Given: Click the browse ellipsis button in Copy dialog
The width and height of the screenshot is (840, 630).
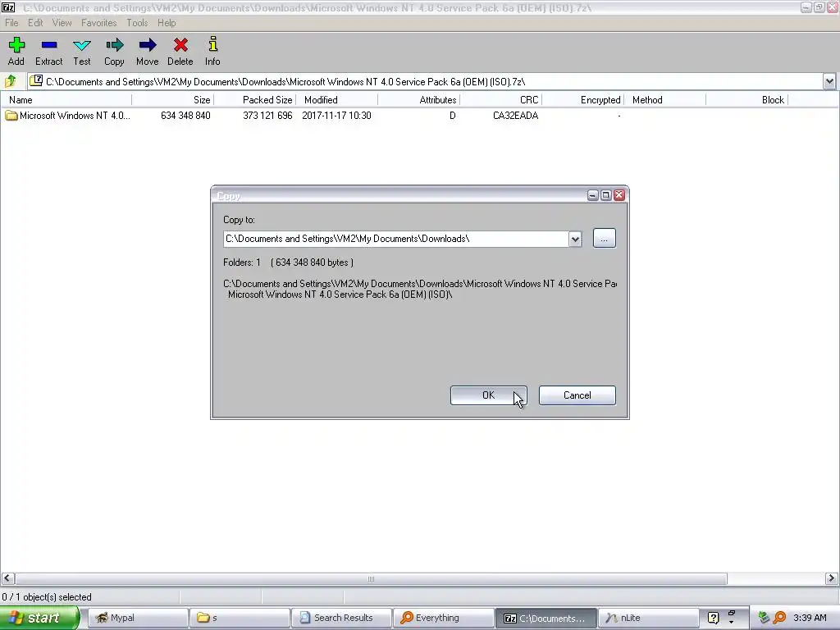Looking at the screenshot, I should tap(605, 239).
